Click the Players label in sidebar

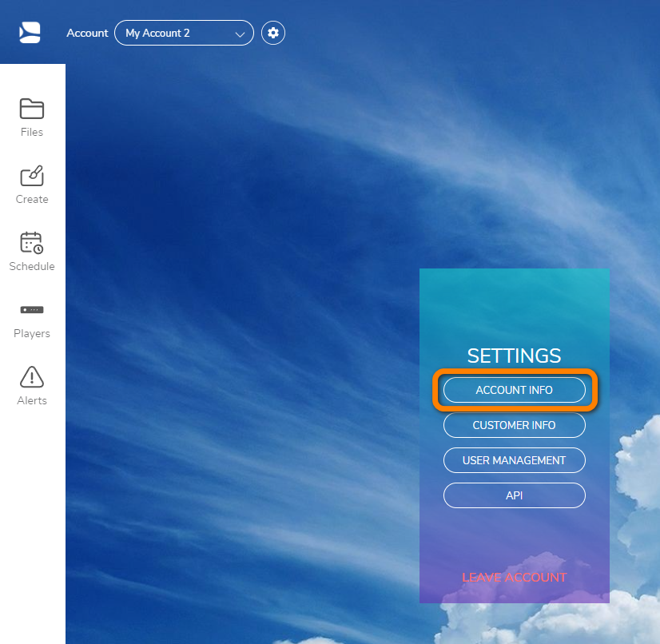32,333
